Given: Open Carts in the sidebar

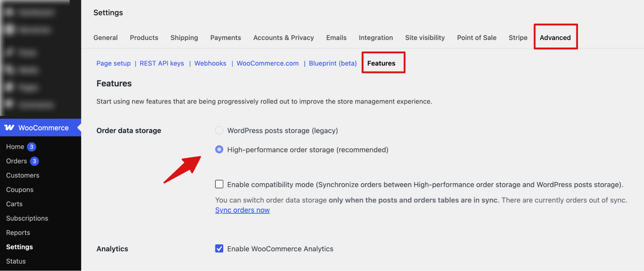Looking at the screenshot, I should coord(14,204).
